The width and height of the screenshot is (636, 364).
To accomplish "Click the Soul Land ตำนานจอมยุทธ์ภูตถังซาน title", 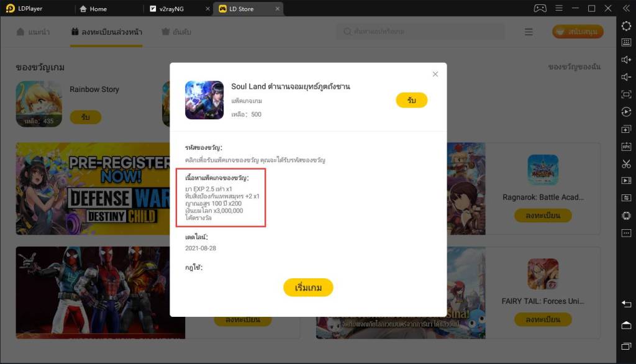I will tap(291, 86).
